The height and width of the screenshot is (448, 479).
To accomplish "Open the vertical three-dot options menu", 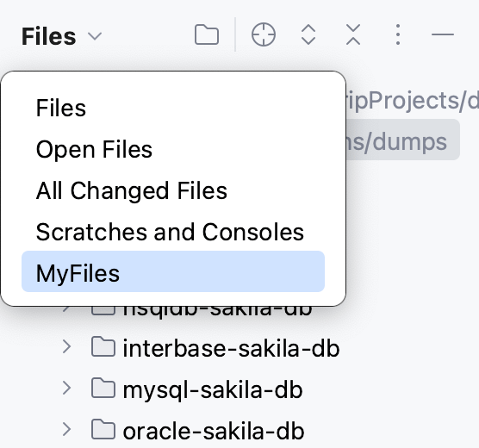I will [x=398, y=34].
